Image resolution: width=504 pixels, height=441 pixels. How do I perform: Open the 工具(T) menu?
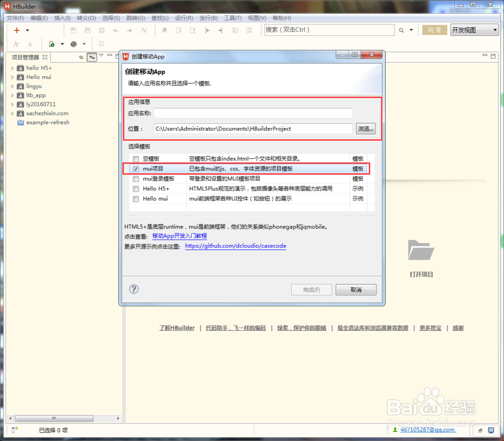click(233, 18)
